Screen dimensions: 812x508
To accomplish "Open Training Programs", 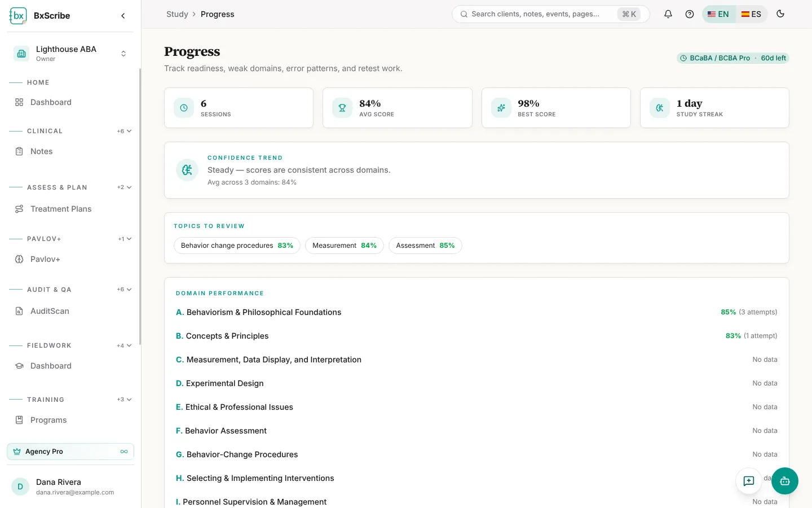I will (x=70, y=420).
